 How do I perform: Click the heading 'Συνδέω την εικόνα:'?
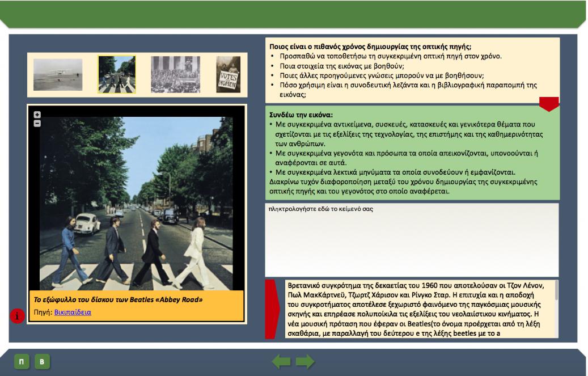[301, 115]
